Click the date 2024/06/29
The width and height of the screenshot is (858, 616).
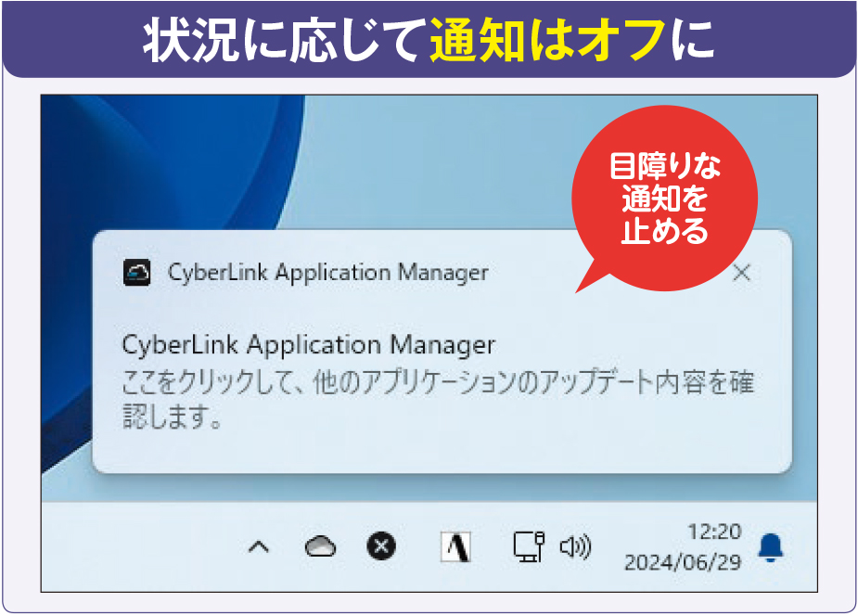683,562
